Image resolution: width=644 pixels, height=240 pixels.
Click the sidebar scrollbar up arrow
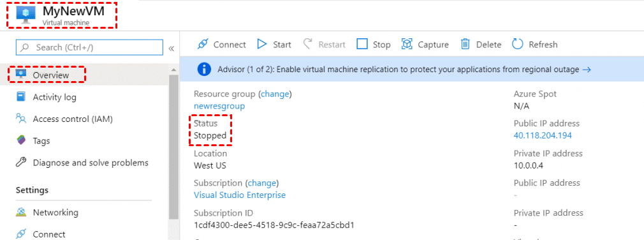[x=173, y=69]
